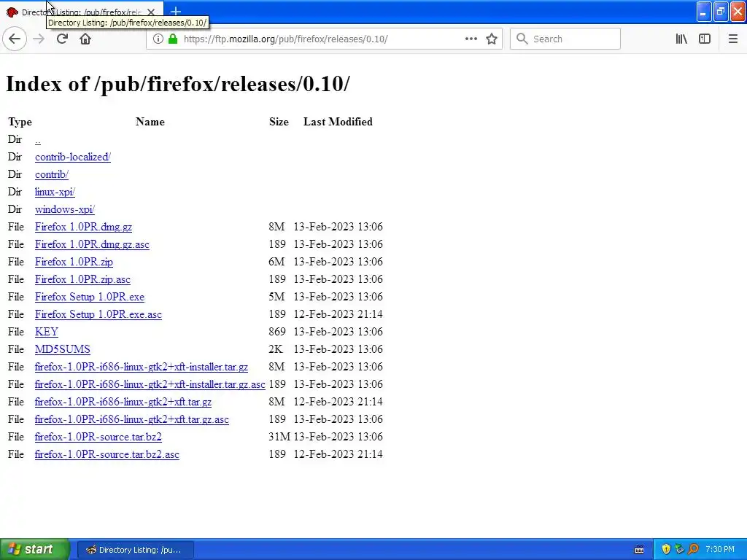The image size is (747, 560).
Task: Show site information icon in address bar
Action: (x=158, y=39)
